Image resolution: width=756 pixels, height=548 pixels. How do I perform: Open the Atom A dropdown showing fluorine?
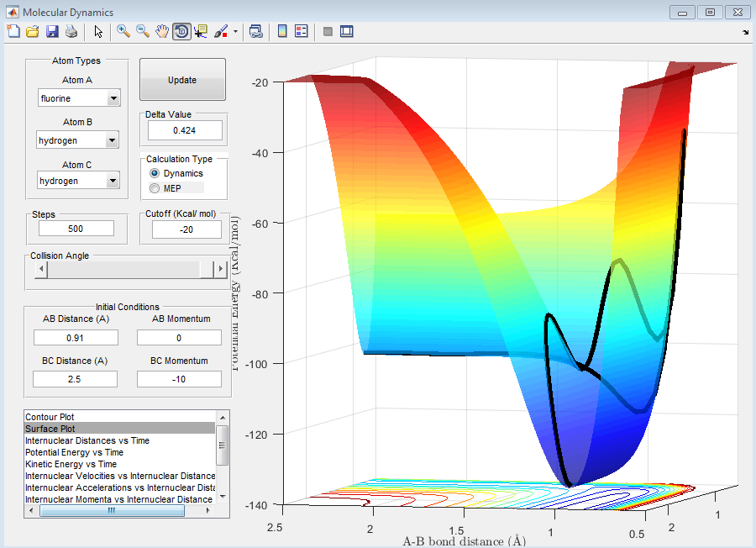tap(78, 99)
